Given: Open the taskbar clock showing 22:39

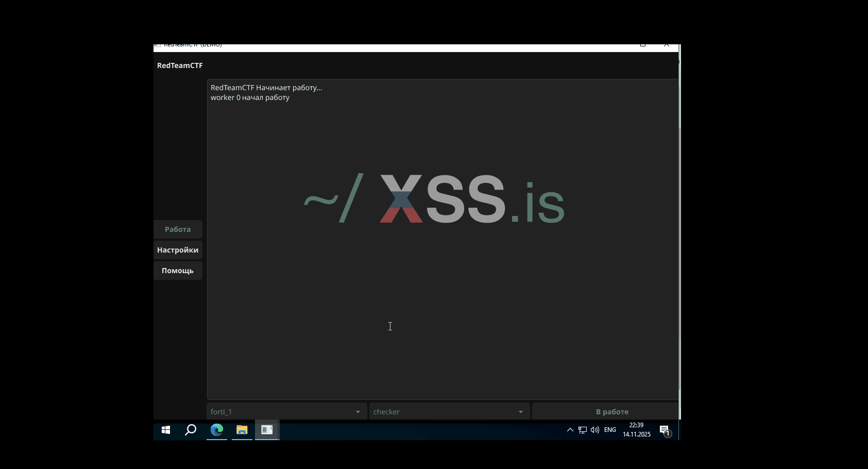Looking at the screenshot, I should click(x=637, y=430).
